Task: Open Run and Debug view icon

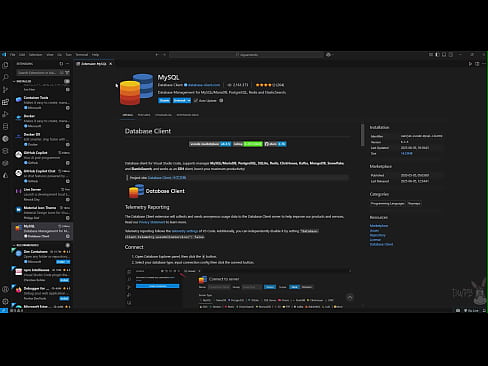Action: click(x=5, y=114)
